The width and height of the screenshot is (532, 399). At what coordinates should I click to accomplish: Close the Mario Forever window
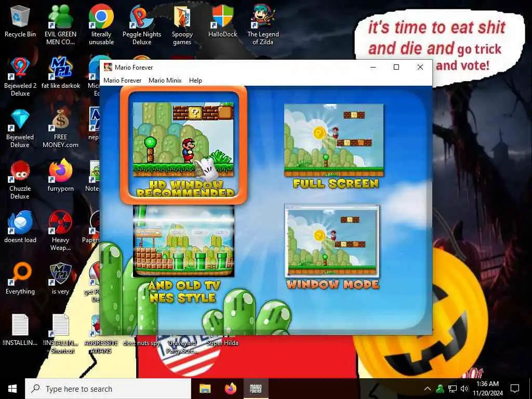pos(420,67)
